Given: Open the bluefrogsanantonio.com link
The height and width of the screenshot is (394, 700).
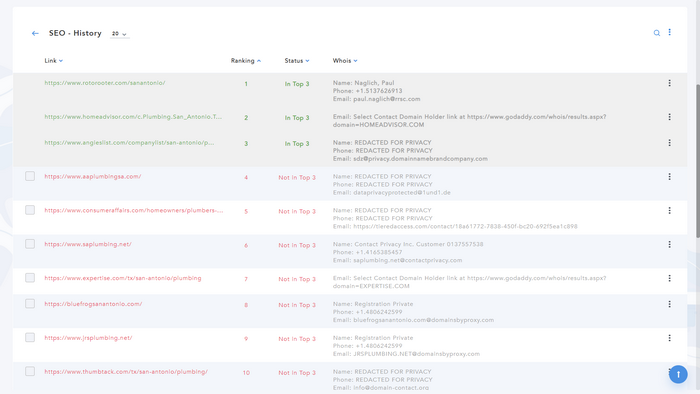Looking at the screenshot, I should point(93,304).
